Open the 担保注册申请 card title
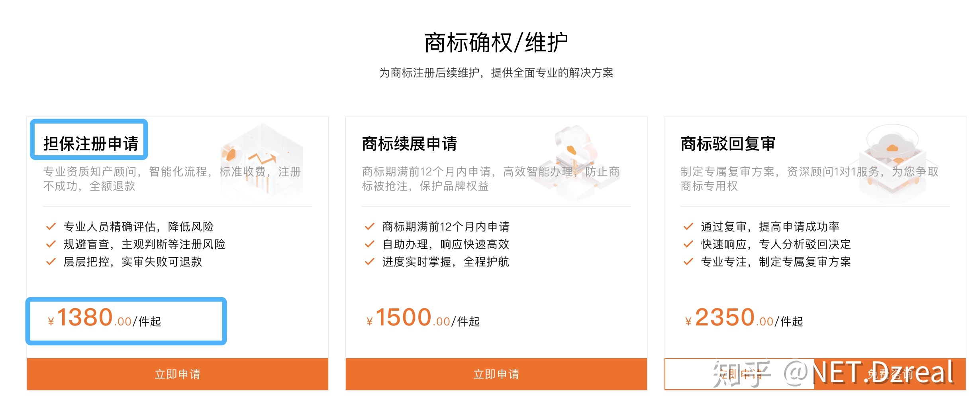This screenshot has height=414, width=980. pyautogui.click(x=91, y=144)
